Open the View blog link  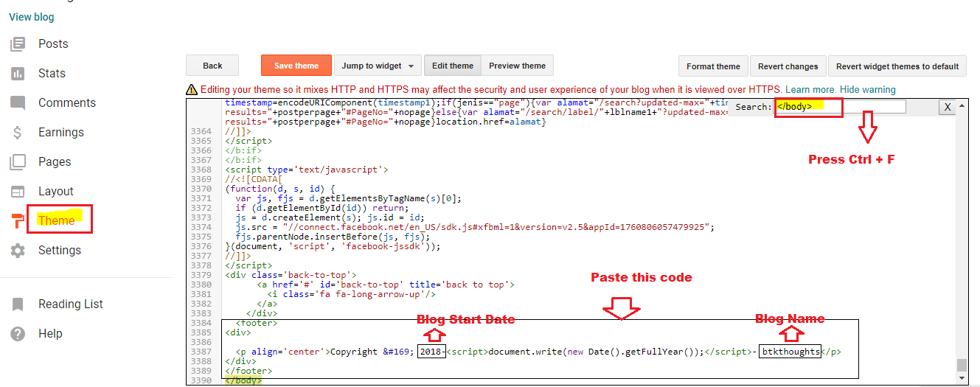(32, 17)
